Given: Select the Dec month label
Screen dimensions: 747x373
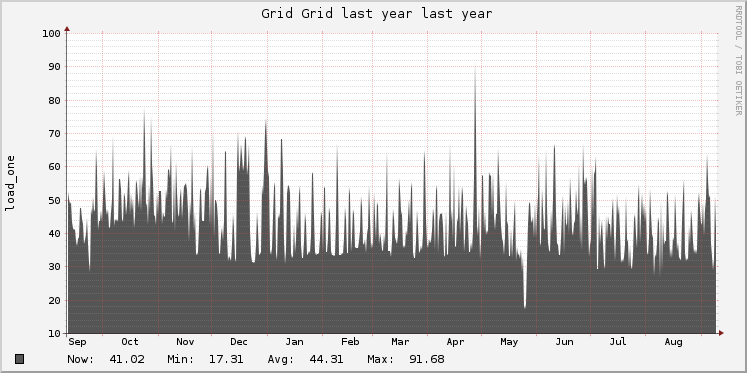Looking at the screenshot, I should (x=239, y=342).
